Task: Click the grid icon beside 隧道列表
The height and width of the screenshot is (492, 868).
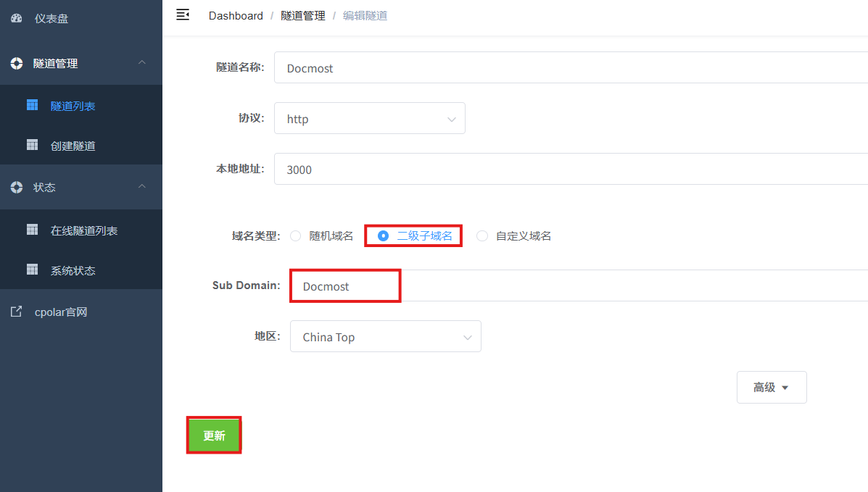Action: pos(32,105)
